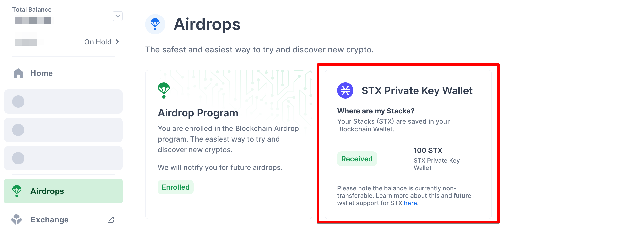Click the 'here' link about STX support
Screen dimensions: 644x236
tap(410, 203)
